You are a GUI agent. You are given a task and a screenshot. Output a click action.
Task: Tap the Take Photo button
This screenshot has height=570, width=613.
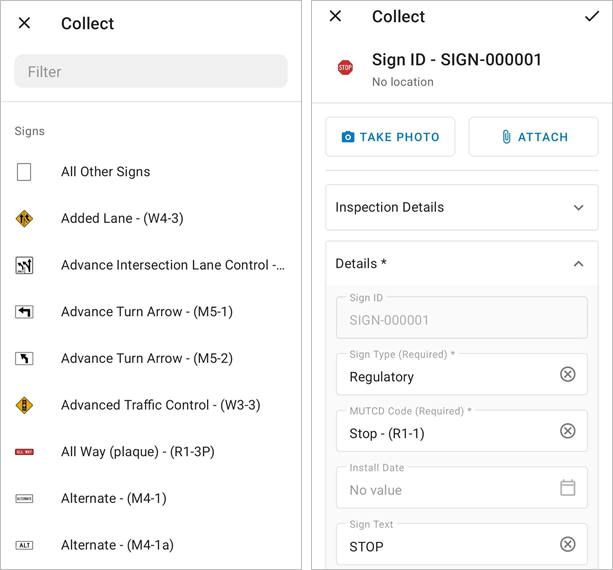(390, 137)
